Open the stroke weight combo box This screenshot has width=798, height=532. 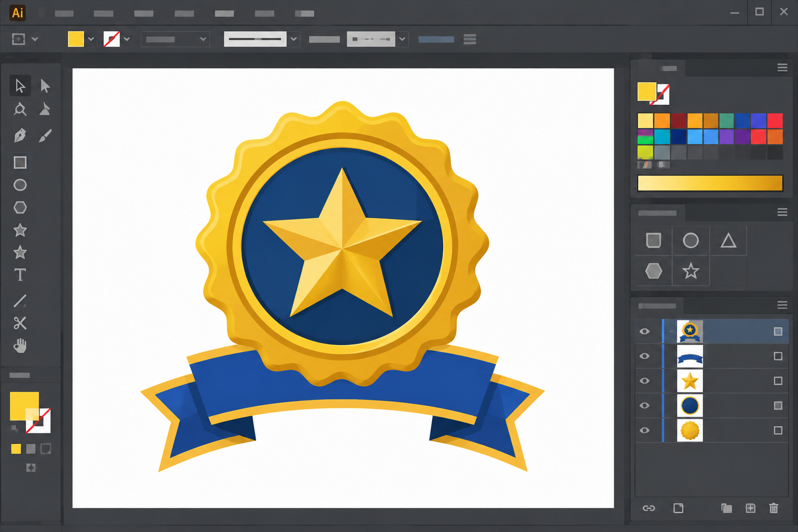pos(175,39)
